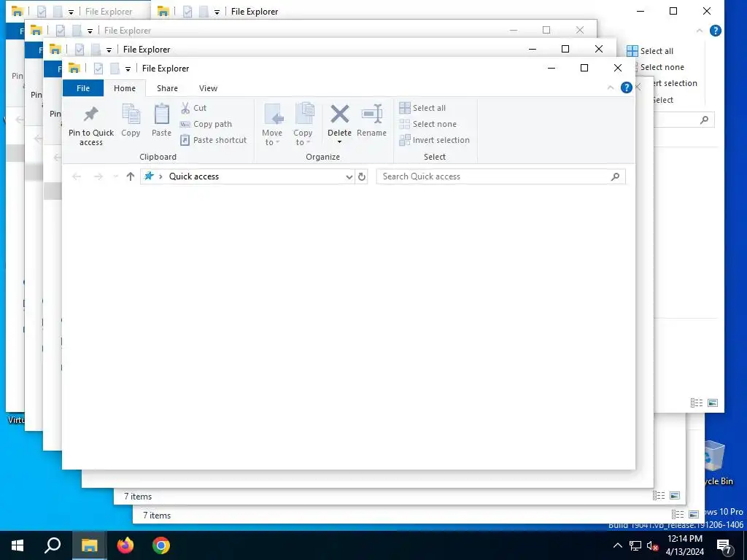Image resolution: width=747 pixels, height=560 pixels.
Task: Switch to the View ribbon tab
Action: (x=208, y=88)
